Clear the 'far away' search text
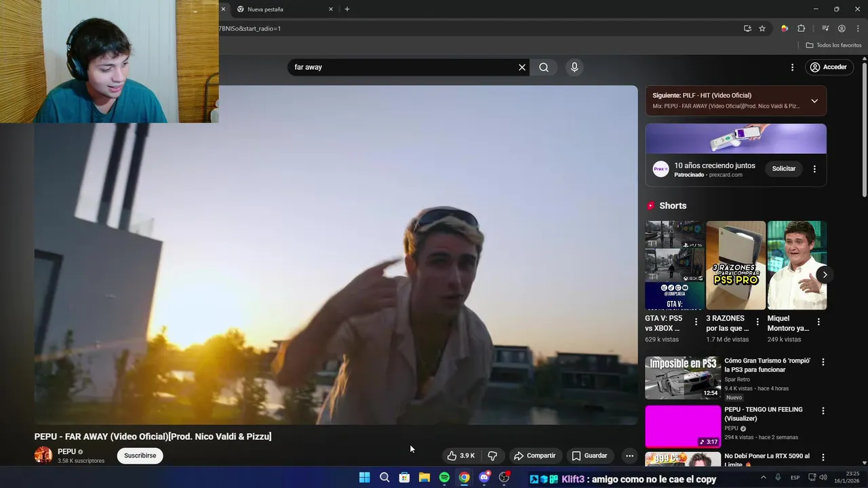This screenshot has width=868, height=488. pos(522,67)
